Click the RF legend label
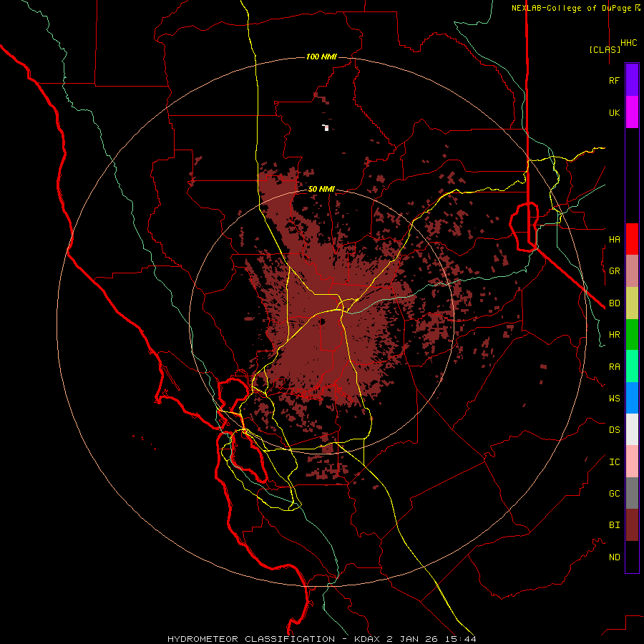Viewport: 644px width, 644px height. [x=614, y=81]
